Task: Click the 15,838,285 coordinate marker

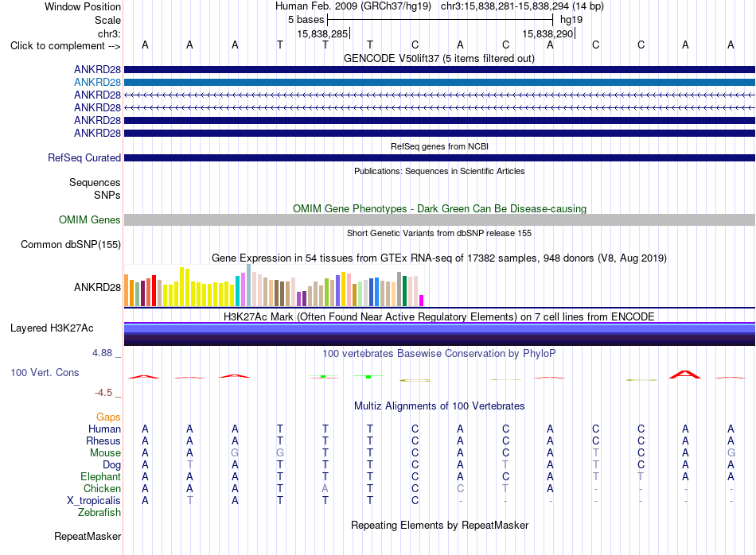Action: (x=322, y=33)
